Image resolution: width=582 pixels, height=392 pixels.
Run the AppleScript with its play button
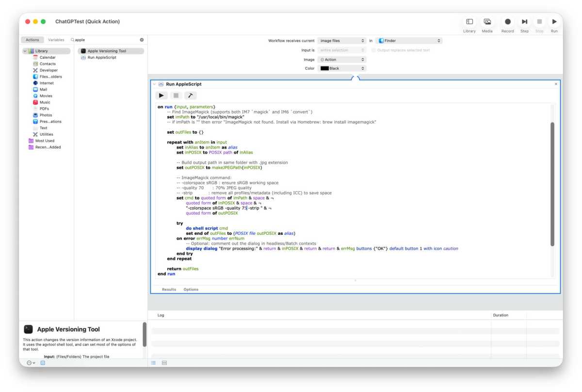tap(162, 96)
